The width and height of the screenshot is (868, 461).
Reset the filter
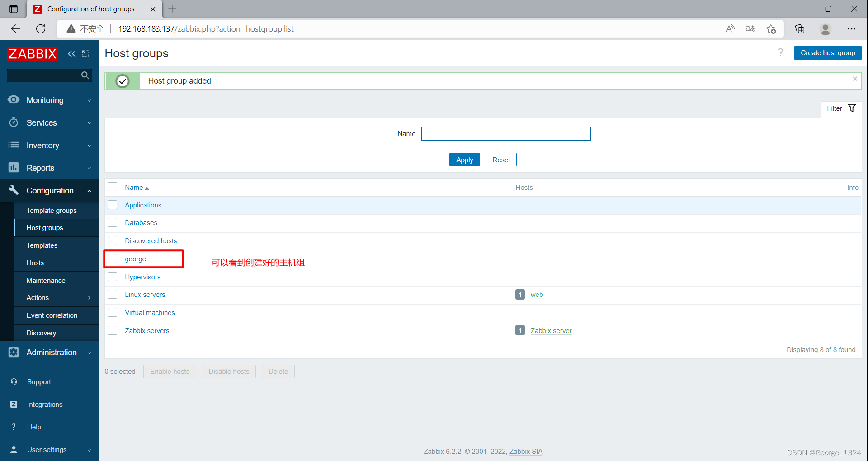coord(501,160)
